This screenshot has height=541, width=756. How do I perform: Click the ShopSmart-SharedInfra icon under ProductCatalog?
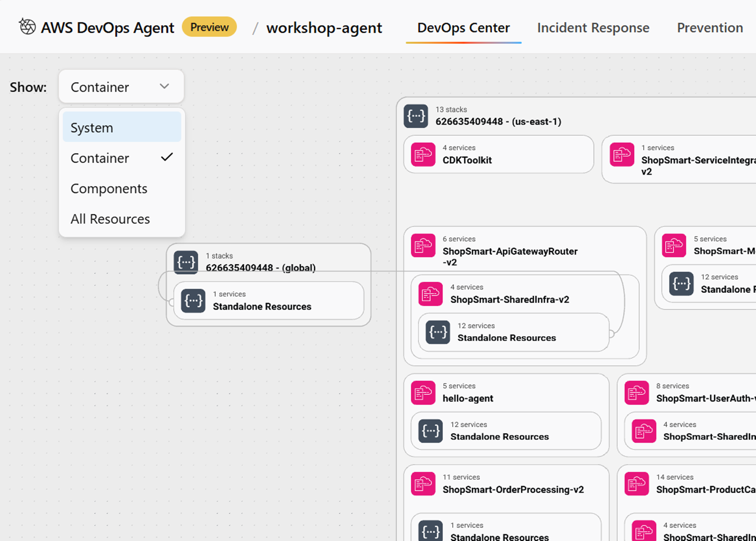(644, 531)
